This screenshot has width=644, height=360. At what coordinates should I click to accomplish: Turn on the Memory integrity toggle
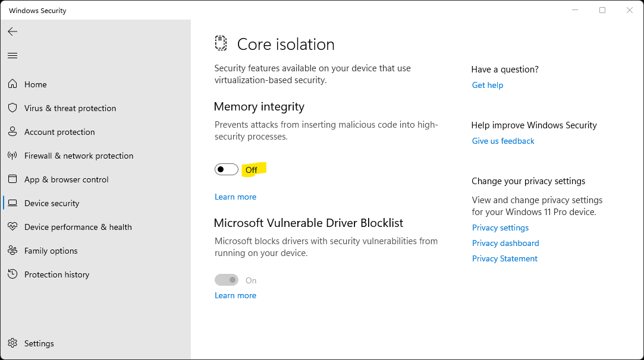(x=226, y=169)
